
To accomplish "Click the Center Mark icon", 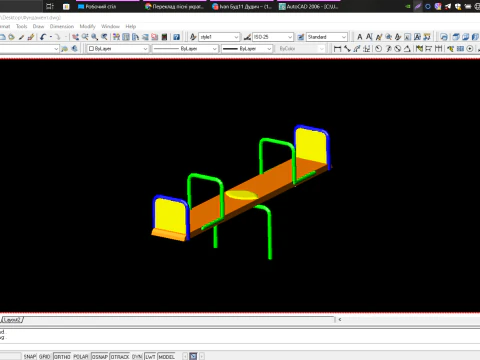I will pyautogui.click(x=470, y=49).
